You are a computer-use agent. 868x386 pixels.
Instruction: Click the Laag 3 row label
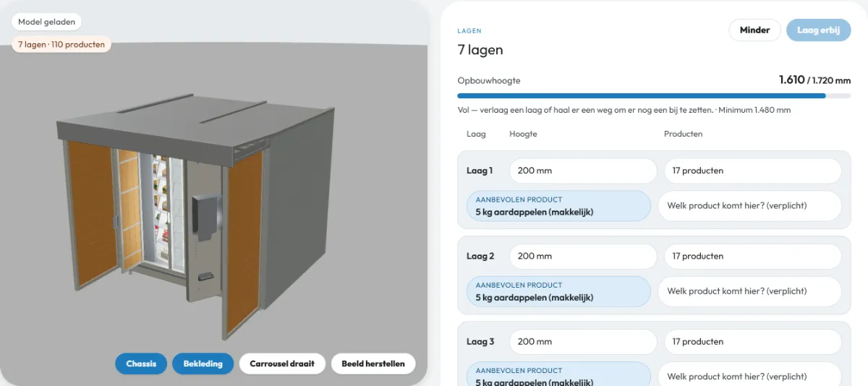click(480, 341)
